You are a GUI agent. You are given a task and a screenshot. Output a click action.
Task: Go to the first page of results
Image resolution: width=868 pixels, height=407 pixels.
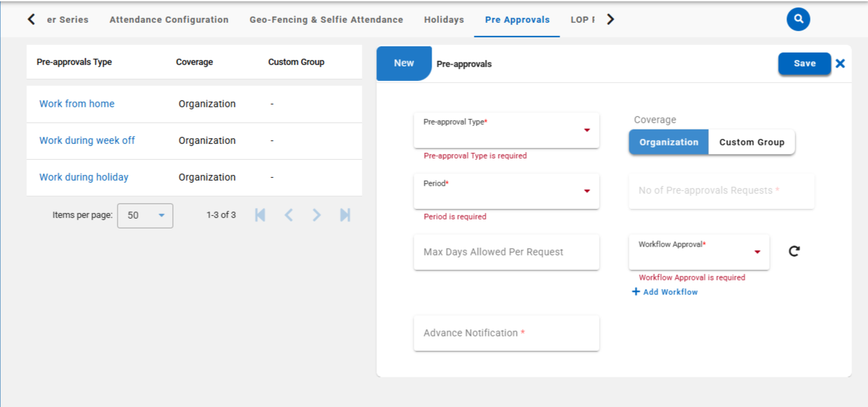pyautogui.click(x=260, y=215)
